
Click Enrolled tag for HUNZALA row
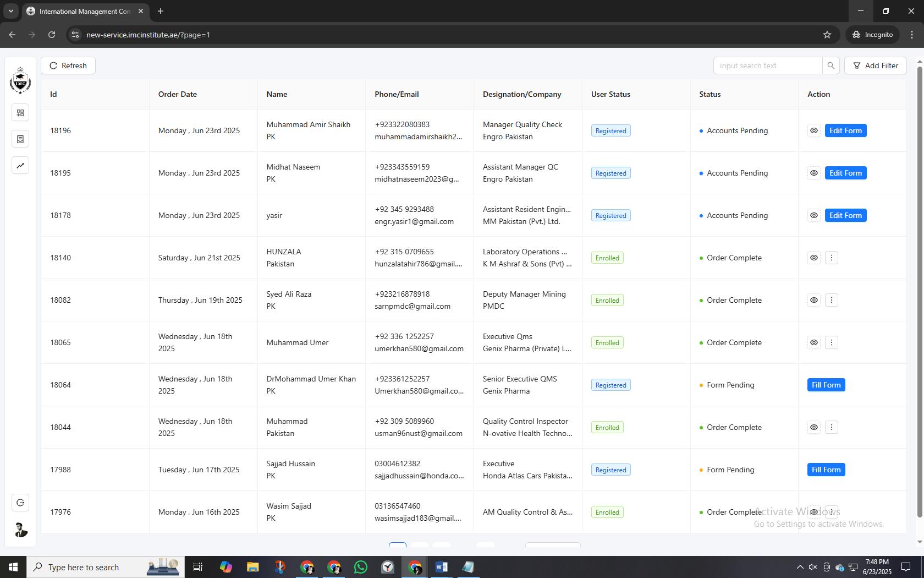tap(607, 258)
